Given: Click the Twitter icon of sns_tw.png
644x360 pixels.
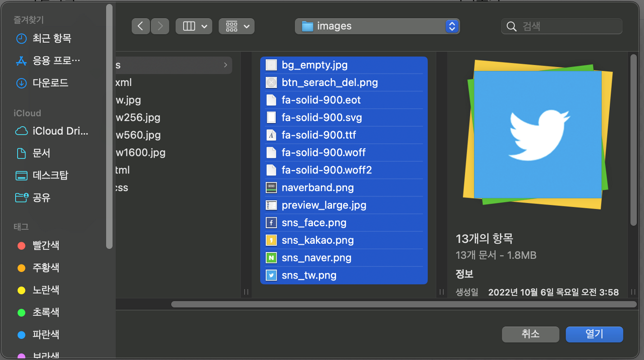Looking at the screenshot, I should (271, 276).
